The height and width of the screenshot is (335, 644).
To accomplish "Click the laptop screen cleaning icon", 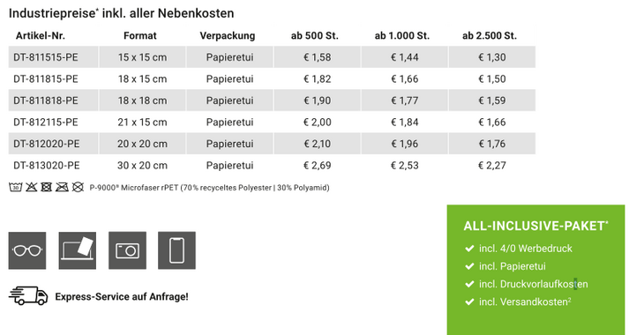I will coord(78,250).
